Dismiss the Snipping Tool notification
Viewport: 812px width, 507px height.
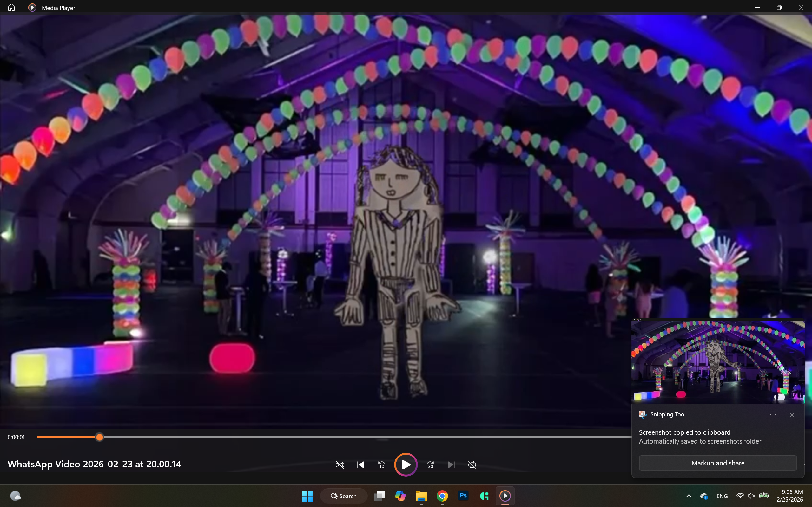(x=792, y=414)
